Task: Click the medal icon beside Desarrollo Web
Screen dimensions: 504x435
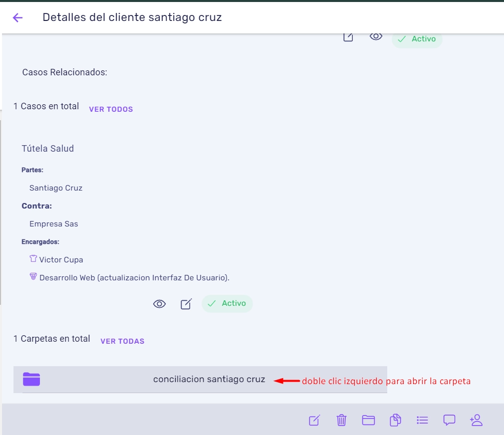Action: (x=33, y=276)
